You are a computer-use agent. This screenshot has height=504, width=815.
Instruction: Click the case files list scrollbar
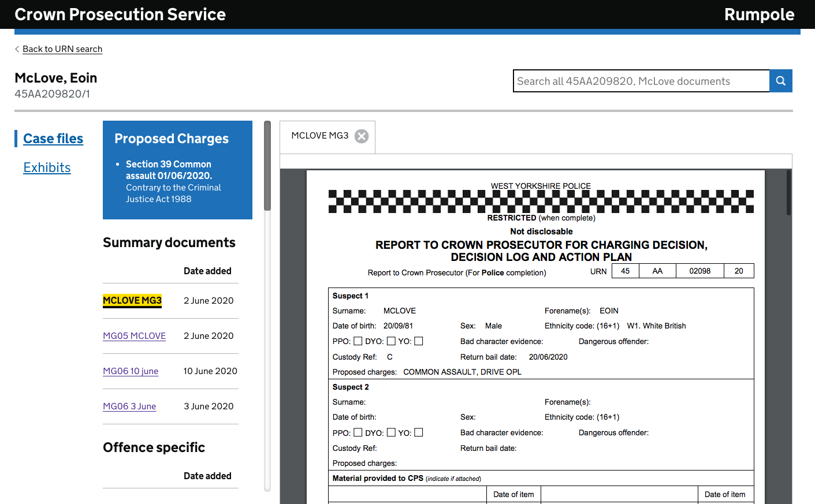(267, 166)
